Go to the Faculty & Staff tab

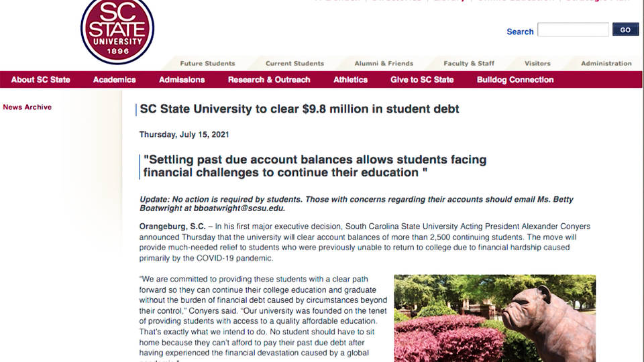469,64
